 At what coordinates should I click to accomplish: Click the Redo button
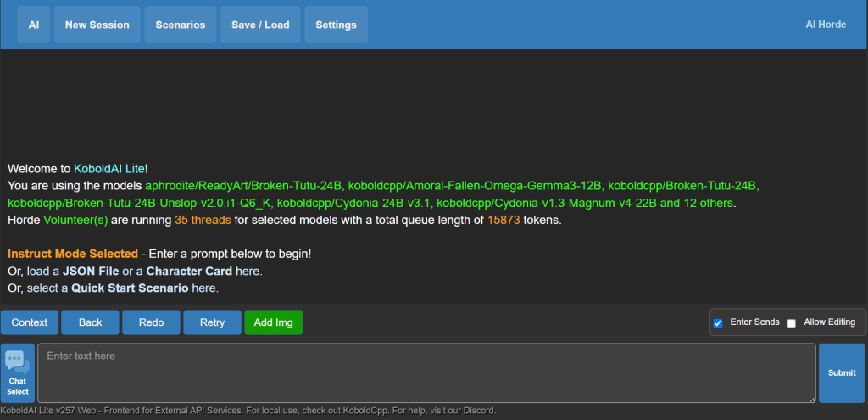pyautogui.click(x=151, y=322)
